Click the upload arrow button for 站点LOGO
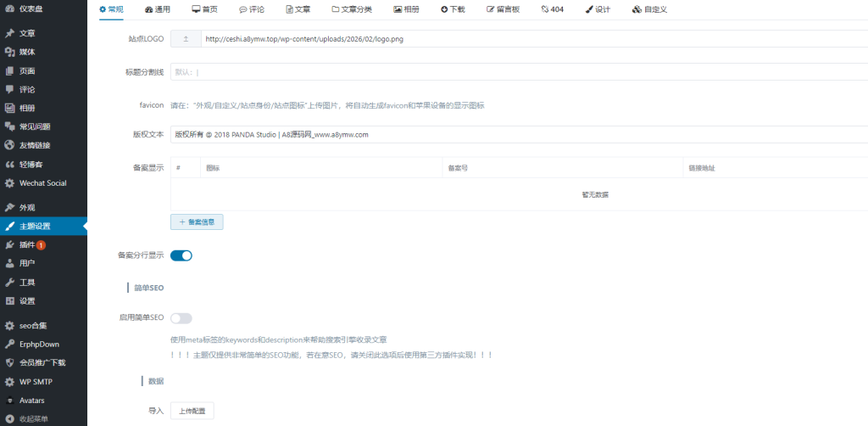The height and width of the screenshot is (426, 868). (x=186, y=39)
